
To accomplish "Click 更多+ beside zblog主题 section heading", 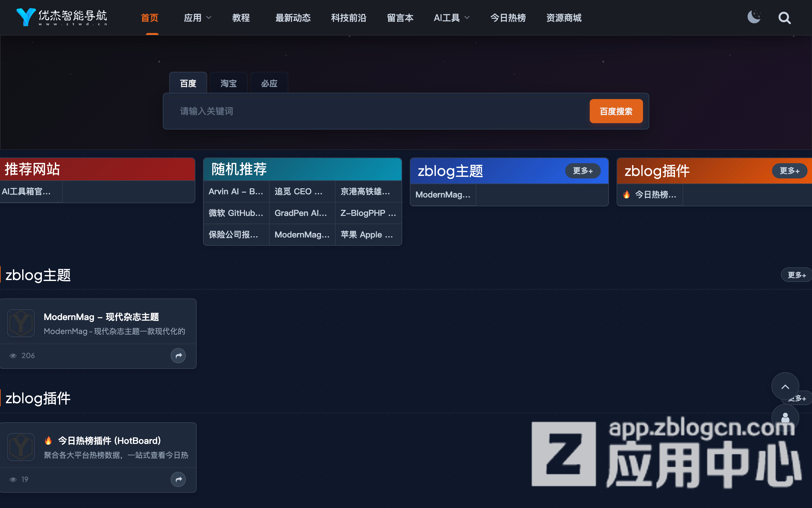I will pos(796,275).
